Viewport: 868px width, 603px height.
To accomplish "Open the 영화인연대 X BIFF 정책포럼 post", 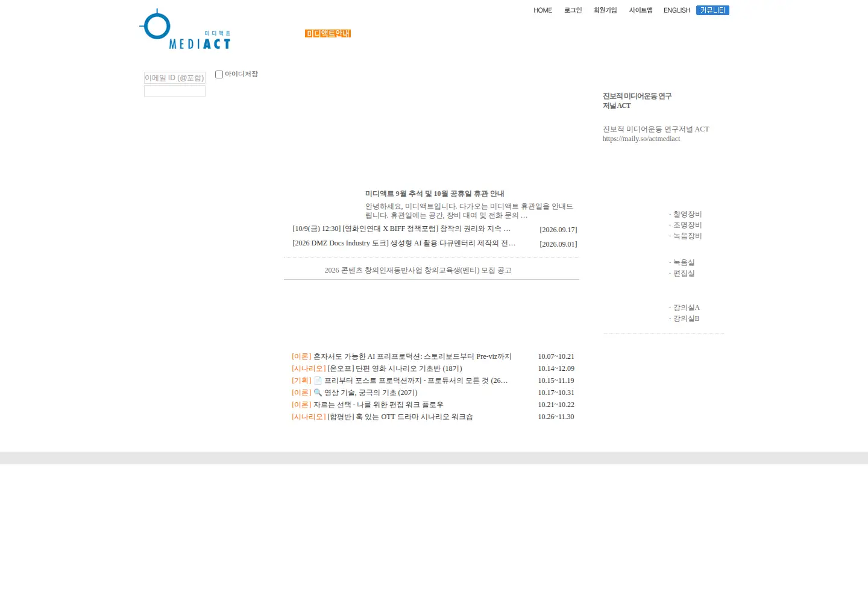I will click(x=401, y=229).
